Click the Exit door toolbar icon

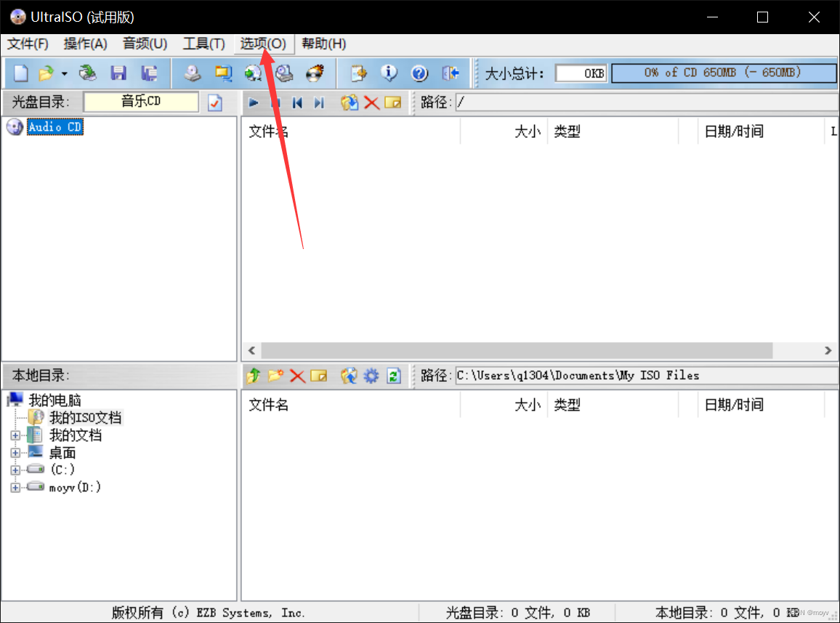coord(451,73)
